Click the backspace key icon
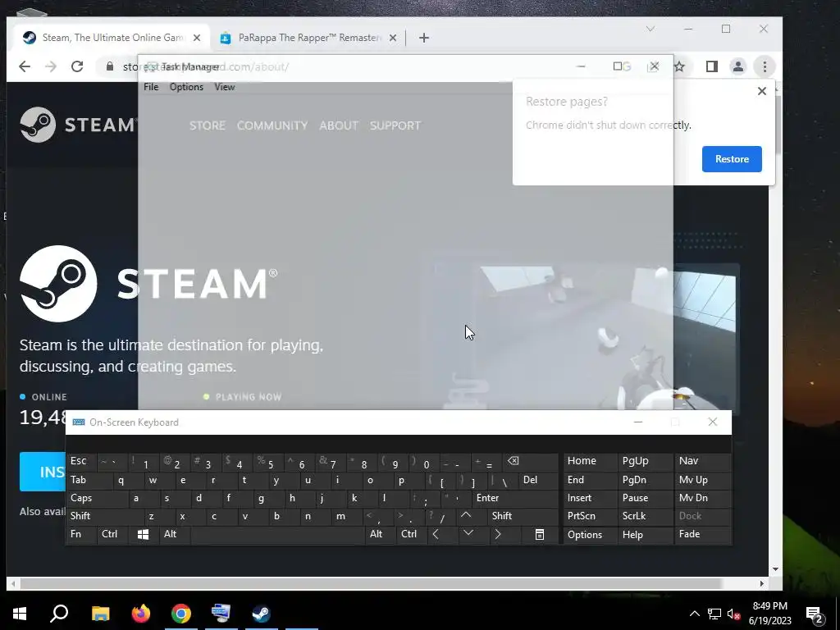 point(531,461)
